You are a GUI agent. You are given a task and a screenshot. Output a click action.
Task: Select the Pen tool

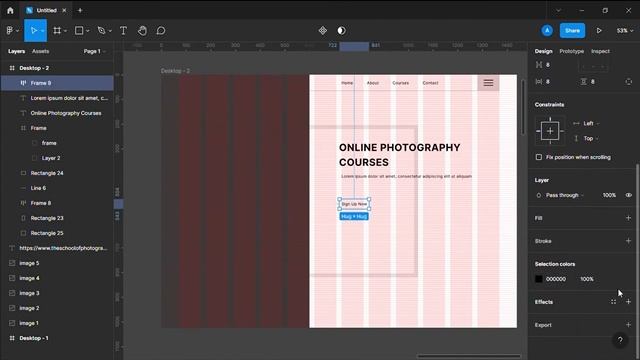(101, 31)
